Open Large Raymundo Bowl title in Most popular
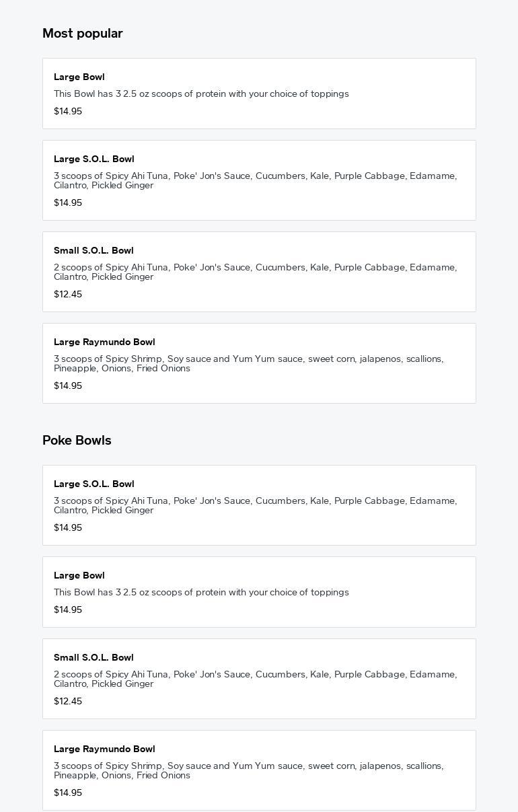518x812 pixels. (104, 342)
